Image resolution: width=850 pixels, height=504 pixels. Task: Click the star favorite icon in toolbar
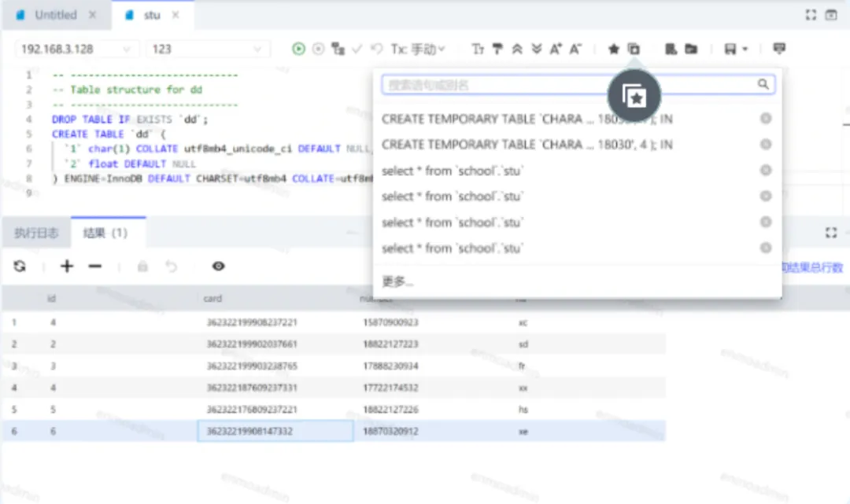(x=614, y=50)
